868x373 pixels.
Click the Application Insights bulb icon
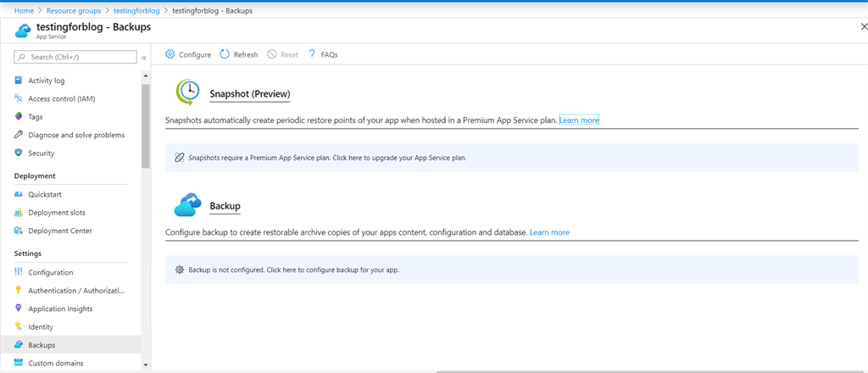[19, 309]
